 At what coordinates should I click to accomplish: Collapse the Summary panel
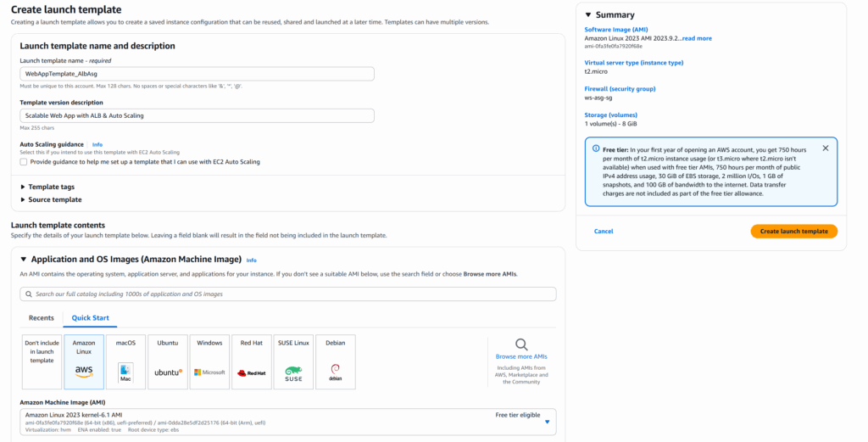point(589,15)
